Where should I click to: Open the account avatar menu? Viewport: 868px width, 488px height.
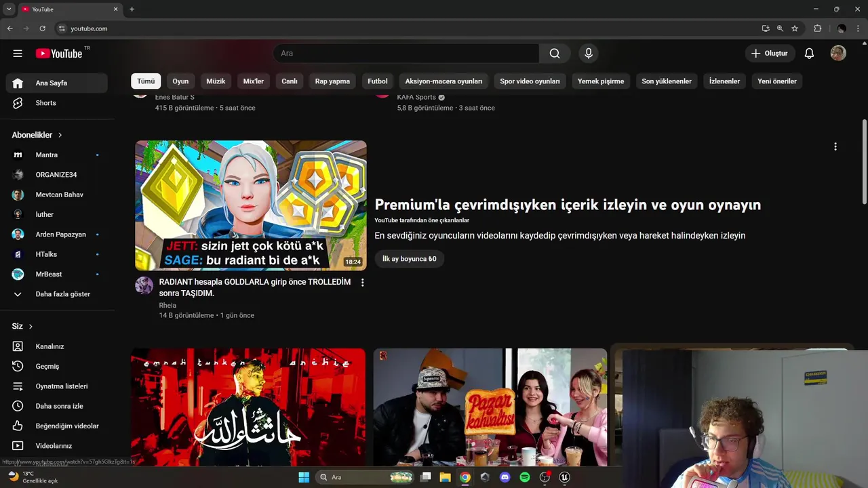click(x=838, y=54)
